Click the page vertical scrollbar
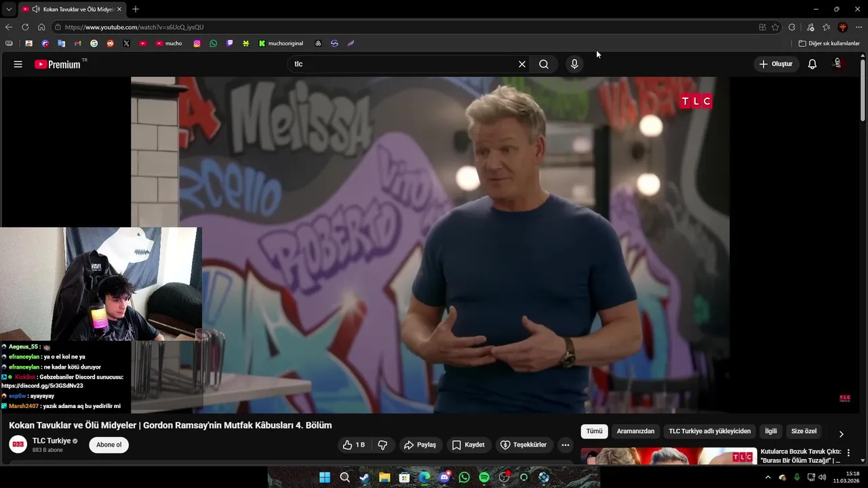The width and height of the screenshot is (868, 488). tap(863, 89)
